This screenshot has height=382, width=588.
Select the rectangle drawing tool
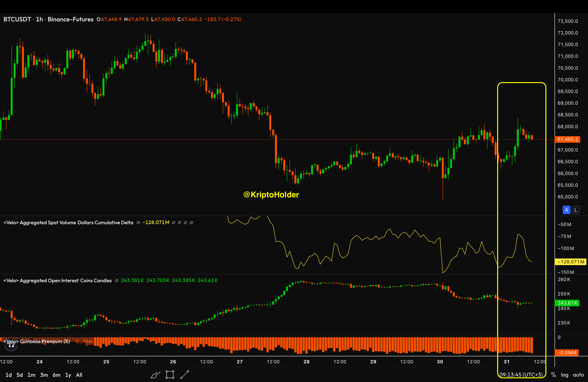coord(170,375)
